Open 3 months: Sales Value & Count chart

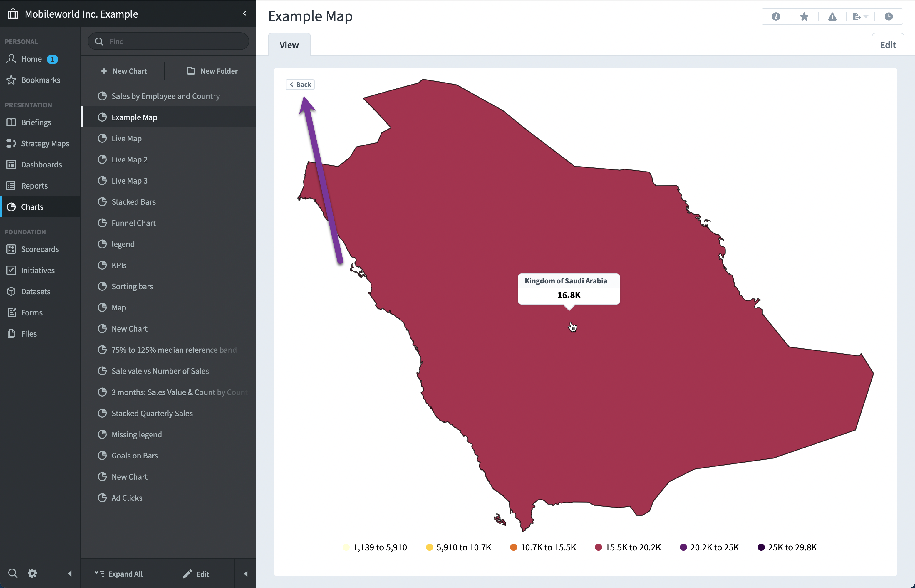coord(168,392)
